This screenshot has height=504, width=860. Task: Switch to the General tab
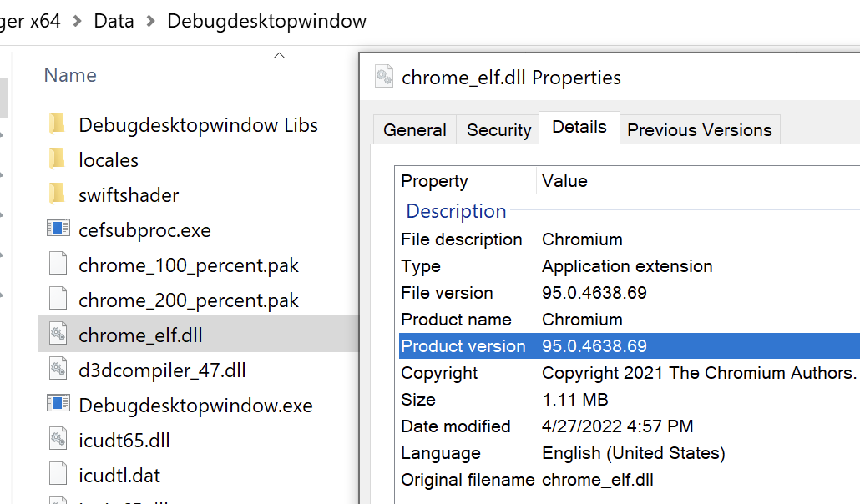415,130
